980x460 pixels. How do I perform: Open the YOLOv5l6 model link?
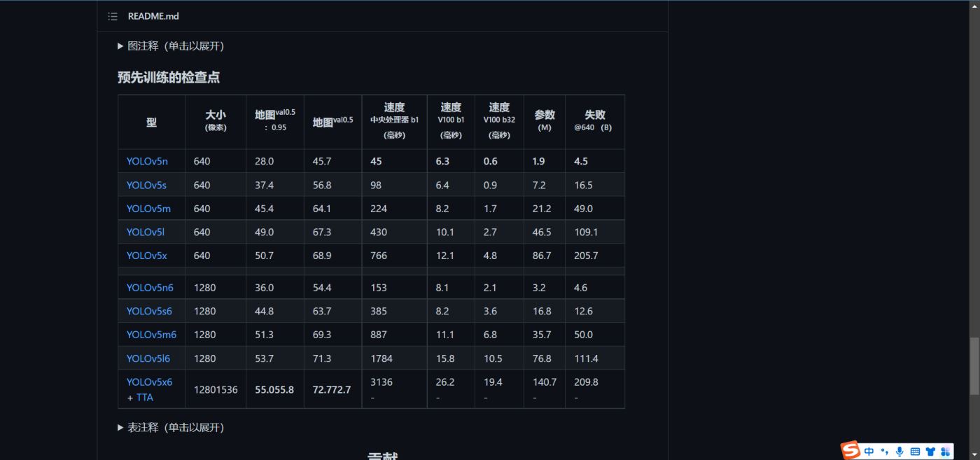coord(148,358)
